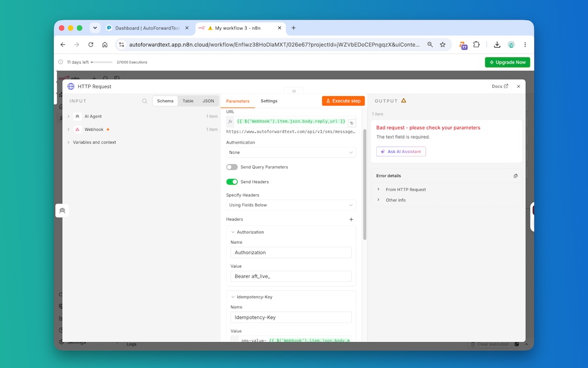Open the tab search dropdown arrow
The image size is (588, 368).
(95, 28)
